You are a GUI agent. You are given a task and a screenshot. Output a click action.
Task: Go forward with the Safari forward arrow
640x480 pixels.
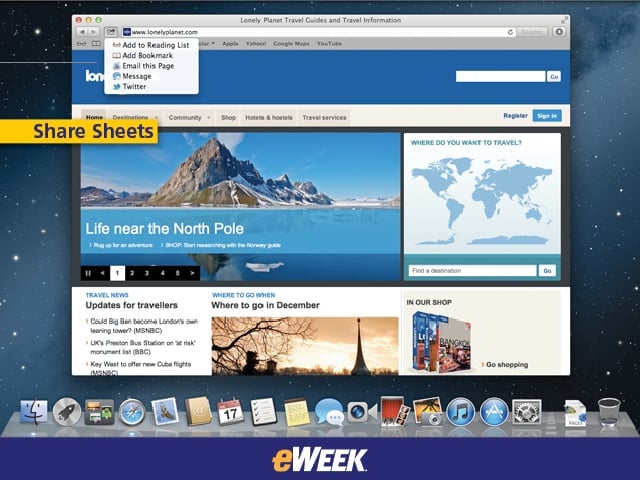click(x=93, y=32)
